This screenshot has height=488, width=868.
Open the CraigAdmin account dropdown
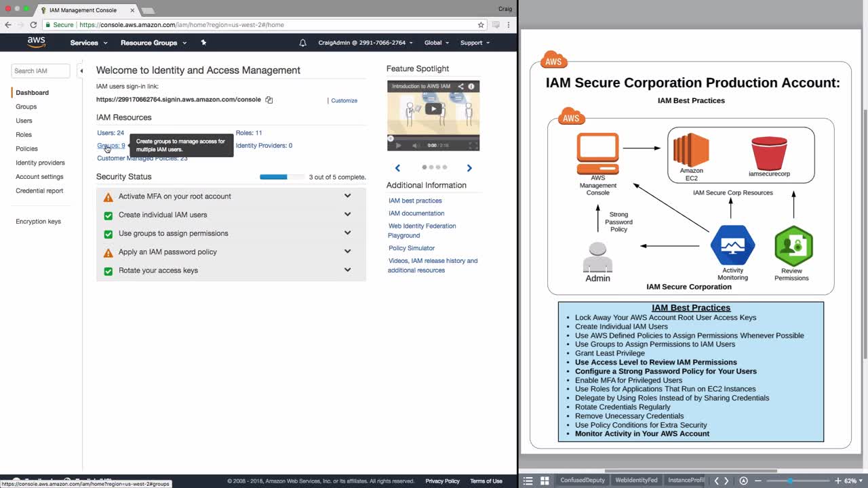[x=366, y=43]
